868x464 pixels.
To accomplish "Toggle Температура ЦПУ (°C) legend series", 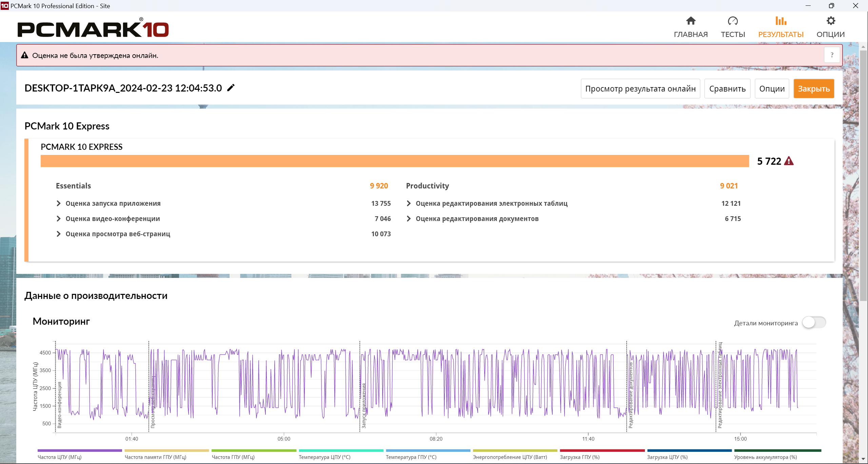I will click(x=341, y=455).
